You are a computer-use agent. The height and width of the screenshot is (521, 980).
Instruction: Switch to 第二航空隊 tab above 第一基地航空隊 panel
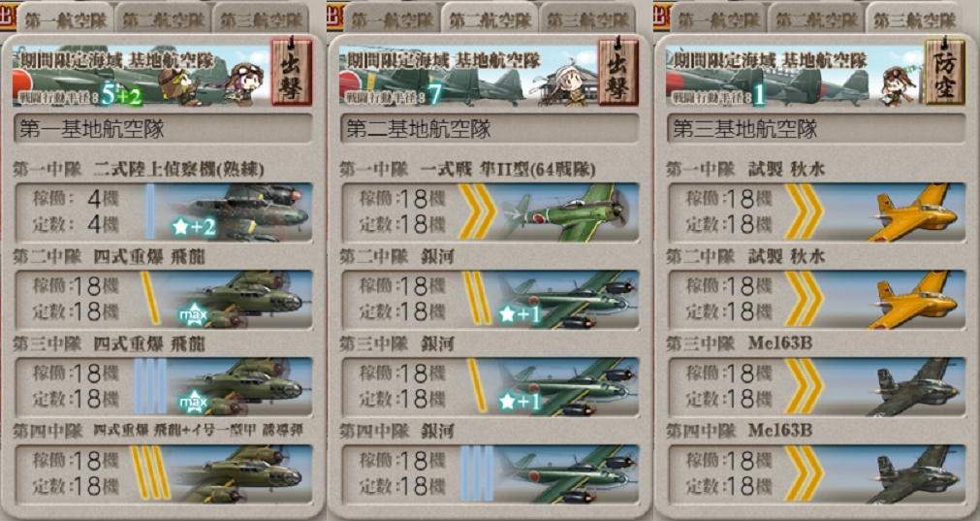coord(163,19)
